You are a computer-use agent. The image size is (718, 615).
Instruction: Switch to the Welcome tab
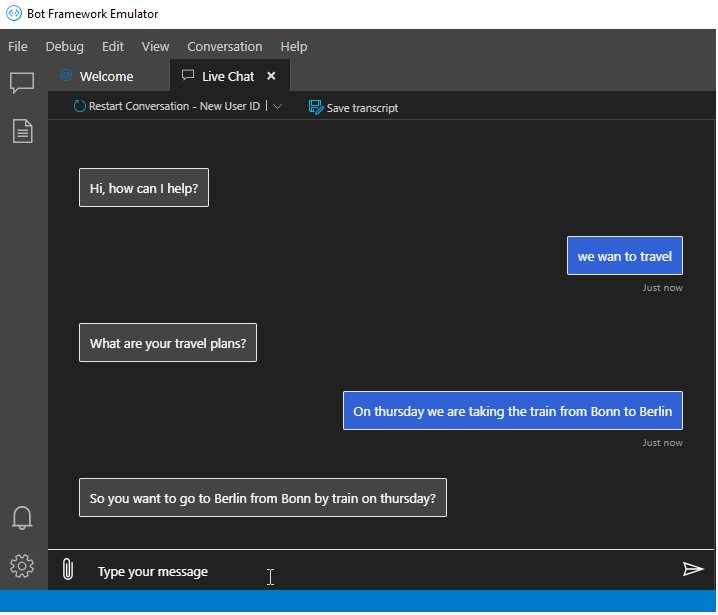click(109, 76)
